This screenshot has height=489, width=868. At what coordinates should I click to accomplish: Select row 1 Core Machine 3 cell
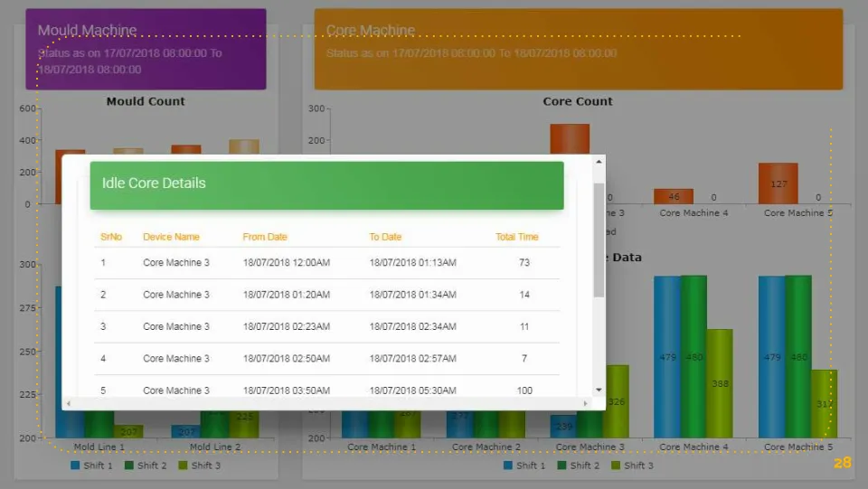click(x=176, y=263)
